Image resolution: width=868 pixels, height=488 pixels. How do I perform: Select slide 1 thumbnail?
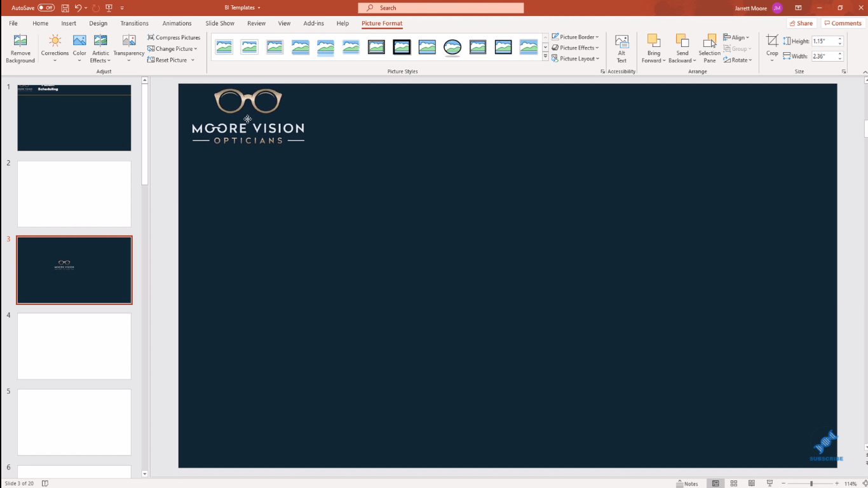(x=74, y=118)
